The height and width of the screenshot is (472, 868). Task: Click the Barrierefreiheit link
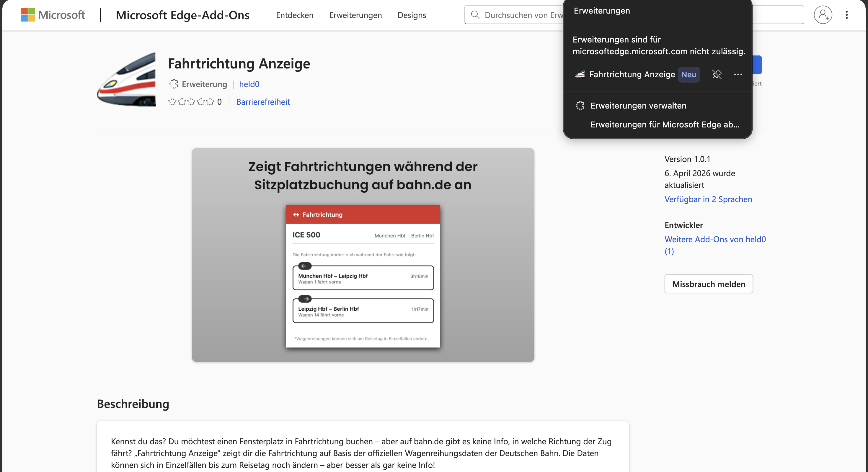pyautogui.click(x=263, y=102)
